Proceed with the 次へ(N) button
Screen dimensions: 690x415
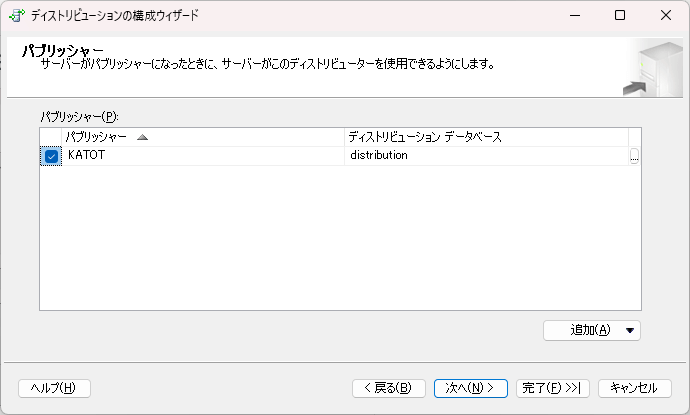pyautogui.click(x=471, y=388)
